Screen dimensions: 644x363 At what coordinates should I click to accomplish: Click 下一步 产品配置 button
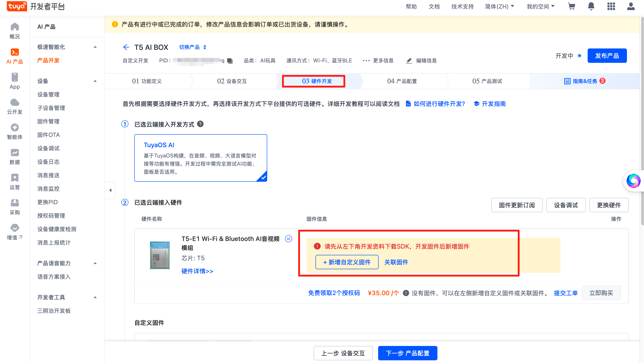[x=408, y=353]
